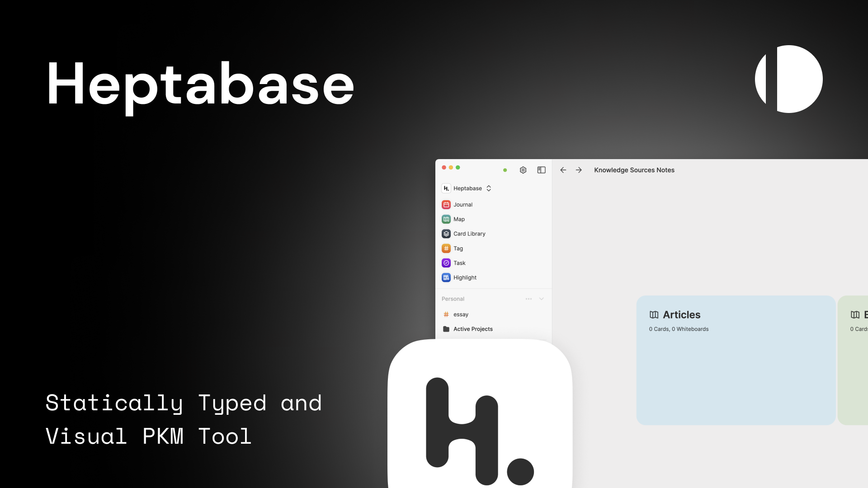Open the Personal section more options menu
The height and width of the screenshot is (488, 868).
coord(528,299)
